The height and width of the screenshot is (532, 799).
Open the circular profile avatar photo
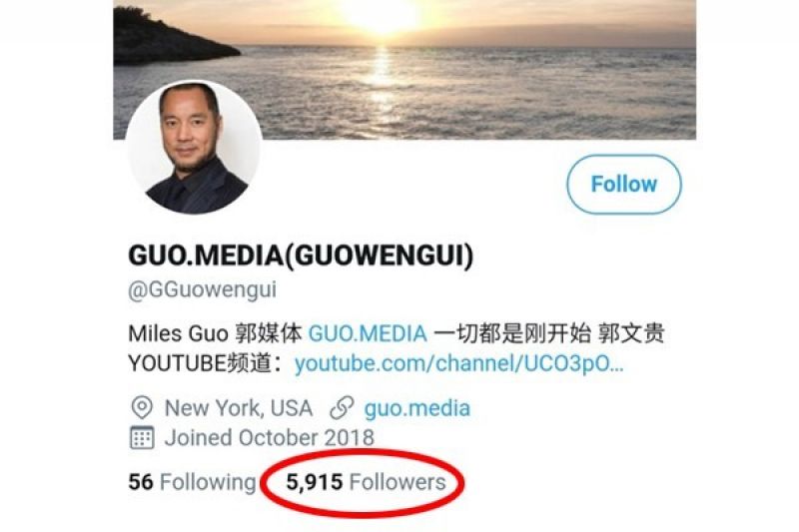(194, 147)
